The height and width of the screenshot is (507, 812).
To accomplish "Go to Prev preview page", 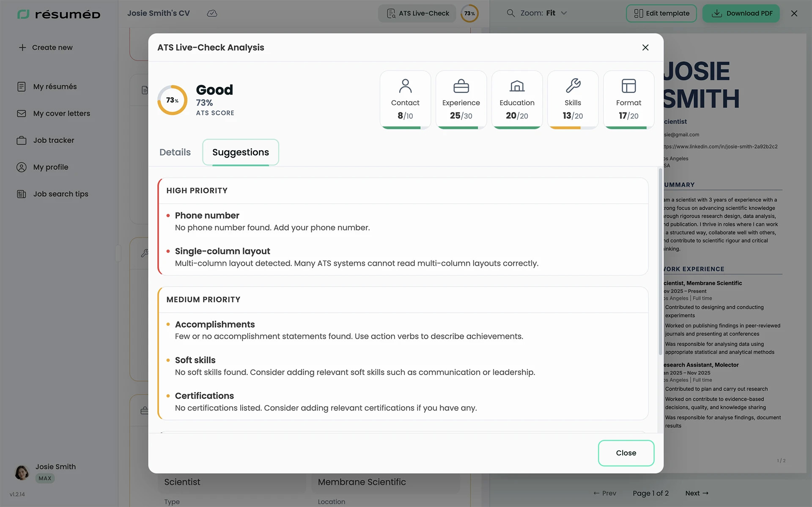I will coord(605,493).
